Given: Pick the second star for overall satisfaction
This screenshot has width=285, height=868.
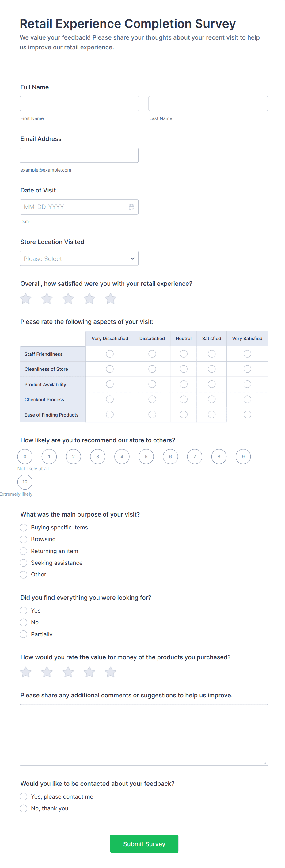Looking at the screenshot, I should point(47,299).
